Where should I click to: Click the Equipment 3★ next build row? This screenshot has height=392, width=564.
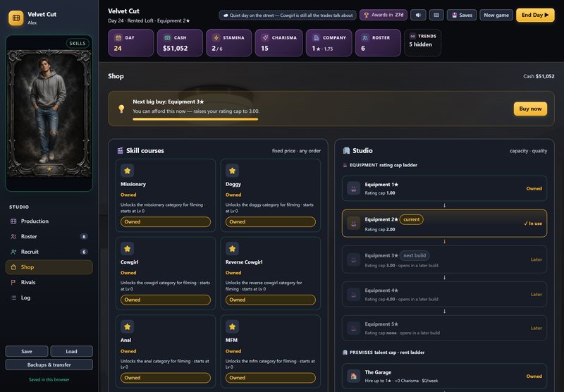(444, 259)
